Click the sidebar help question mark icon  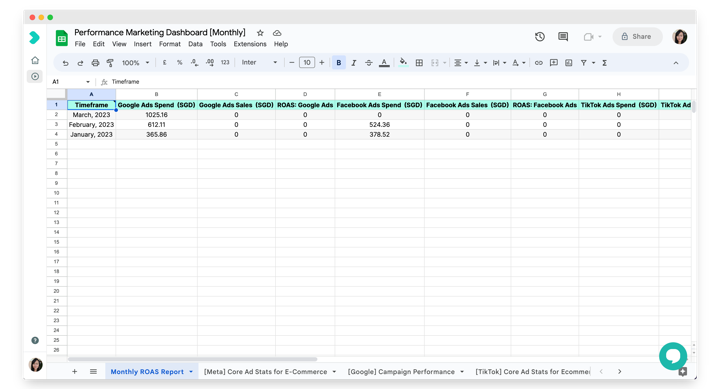[35, 340]
